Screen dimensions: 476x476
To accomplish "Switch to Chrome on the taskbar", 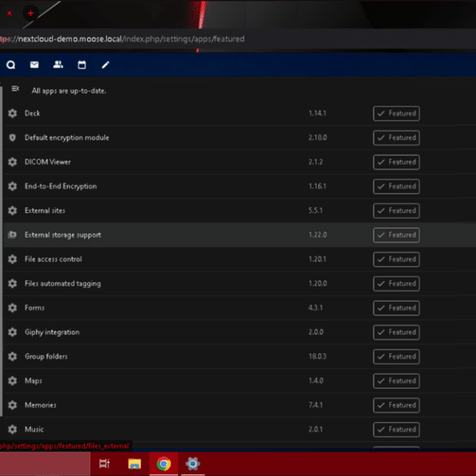I will click(x=164, y=464).
